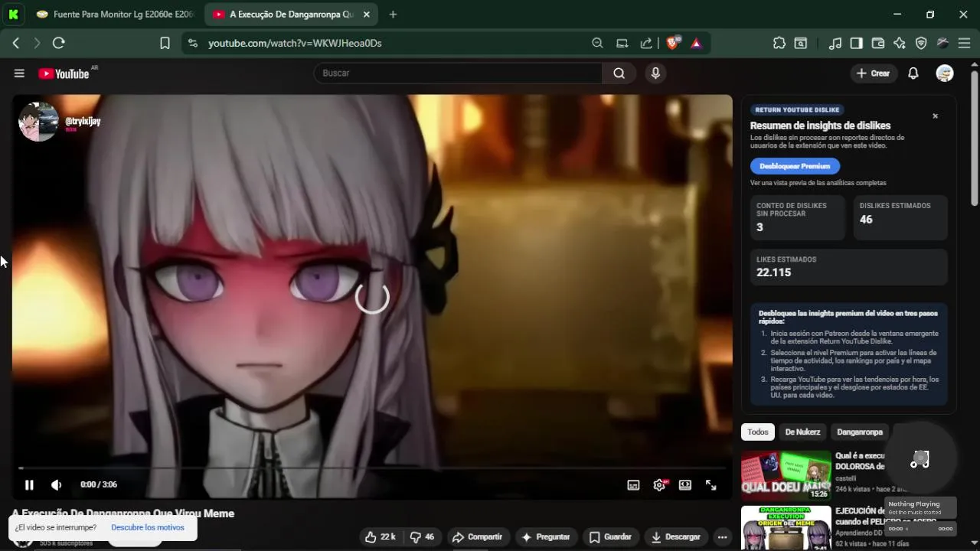Click the install/cast screen icon in address bar
Image resolution: width=980 pixels, height=551 pixels.
[622, 44]
